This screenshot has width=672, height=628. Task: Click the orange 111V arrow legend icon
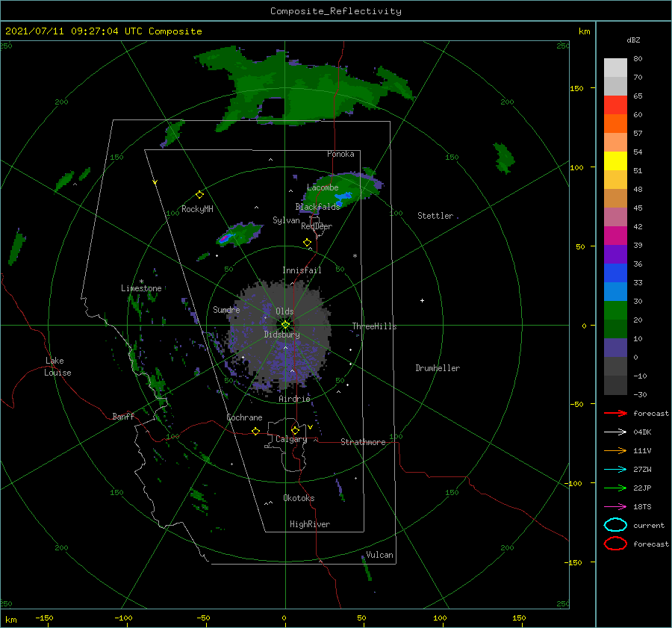point(615,450)
